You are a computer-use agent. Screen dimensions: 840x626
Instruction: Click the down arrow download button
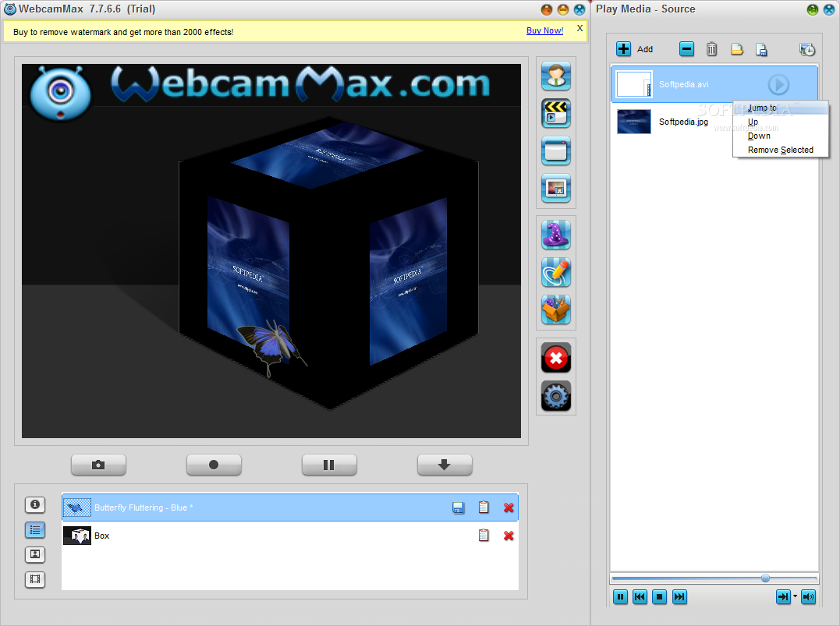(x=445, y=465)
